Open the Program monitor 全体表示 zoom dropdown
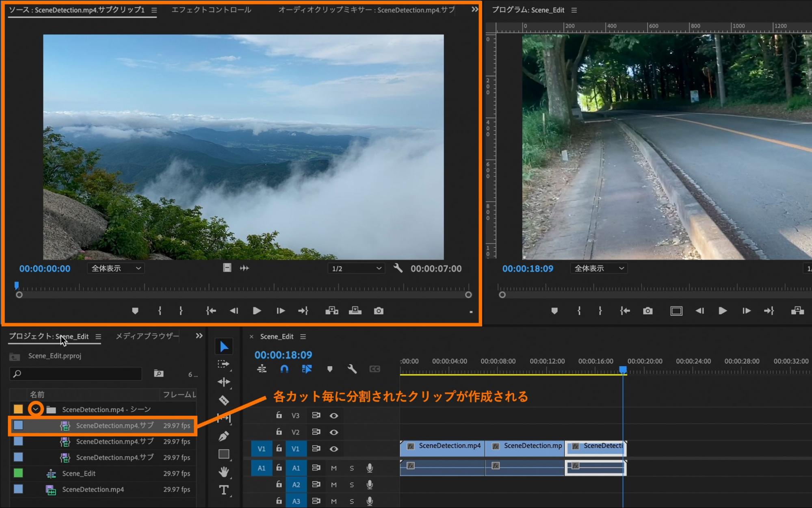Image resolution: width=812 pixels, height=508 pixels. [x=598, y=269]
